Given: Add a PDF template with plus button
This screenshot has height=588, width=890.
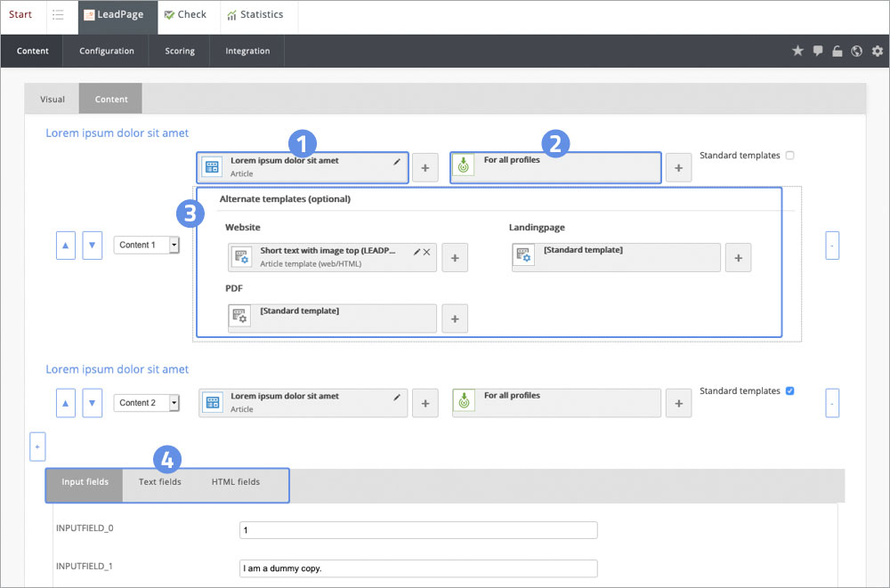Looking at the screenshot, I should (x=455, y=318).
